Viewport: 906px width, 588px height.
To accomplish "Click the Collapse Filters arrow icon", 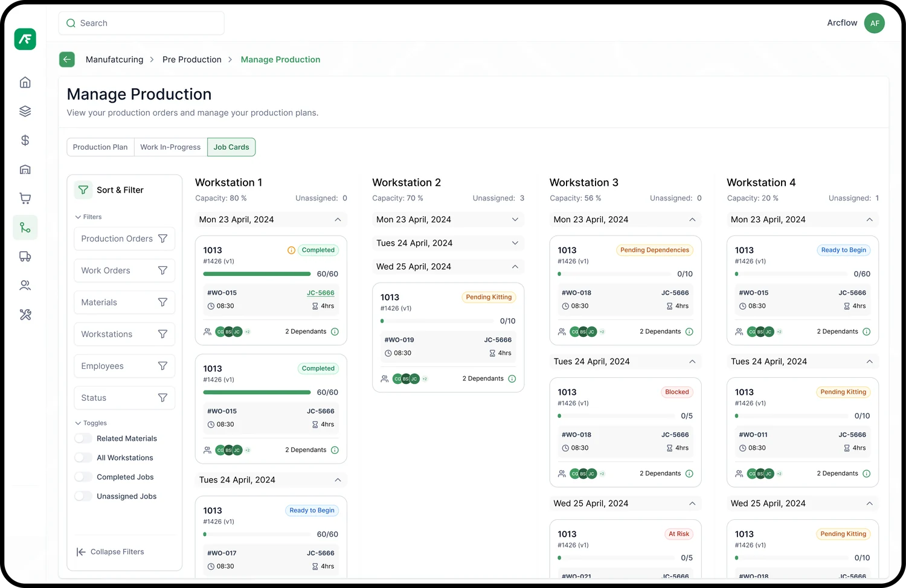I will 81,552.
